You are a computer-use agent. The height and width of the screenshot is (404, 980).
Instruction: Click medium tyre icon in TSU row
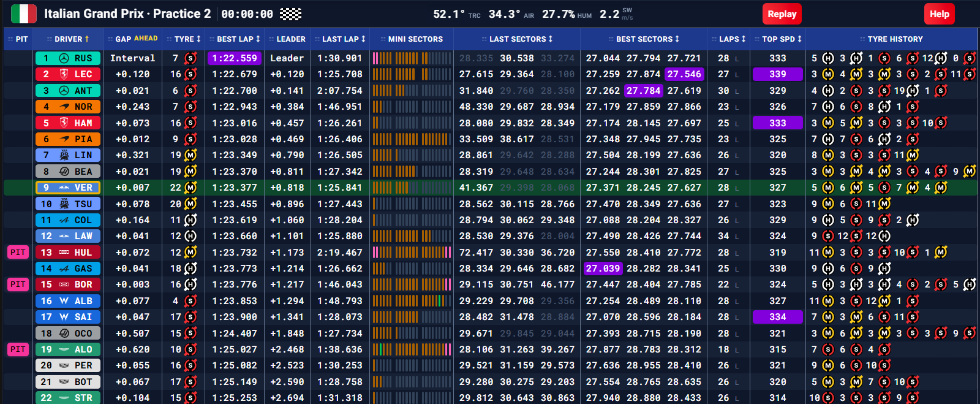190,204
